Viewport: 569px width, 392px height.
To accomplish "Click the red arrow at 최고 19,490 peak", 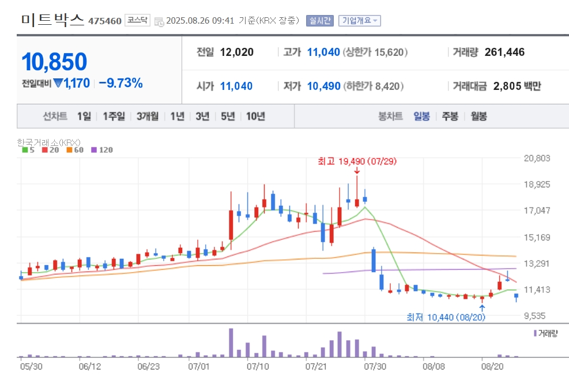I will (357, 171).
